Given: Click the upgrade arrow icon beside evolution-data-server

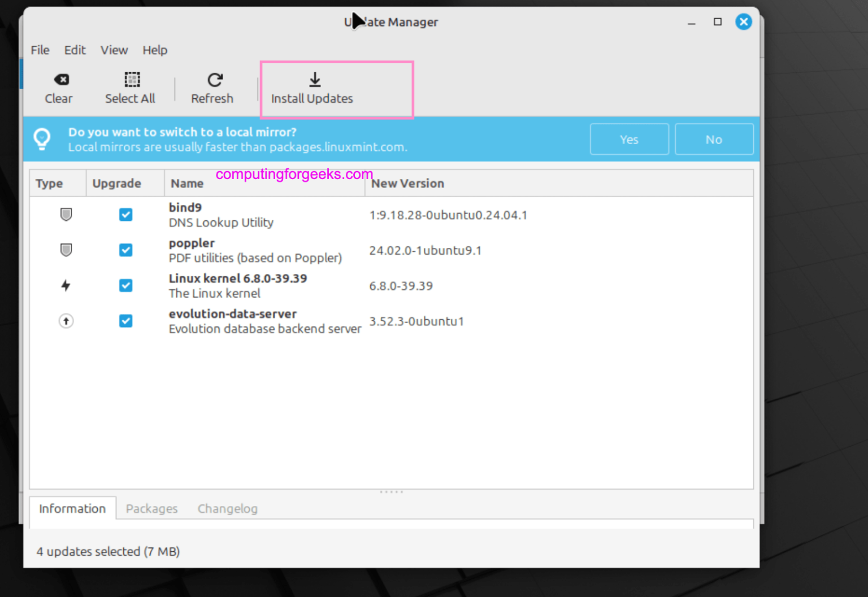Looking at the screenshot, I should (x=66, y=321).
